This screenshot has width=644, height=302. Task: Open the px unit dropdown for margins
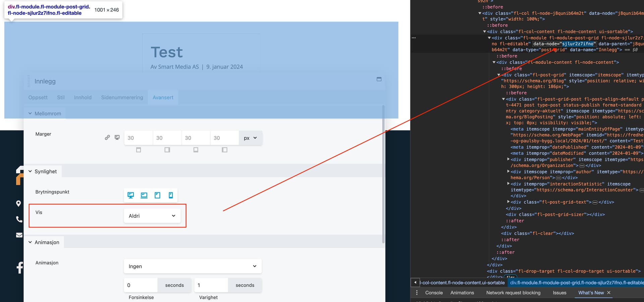click(250, 138)
